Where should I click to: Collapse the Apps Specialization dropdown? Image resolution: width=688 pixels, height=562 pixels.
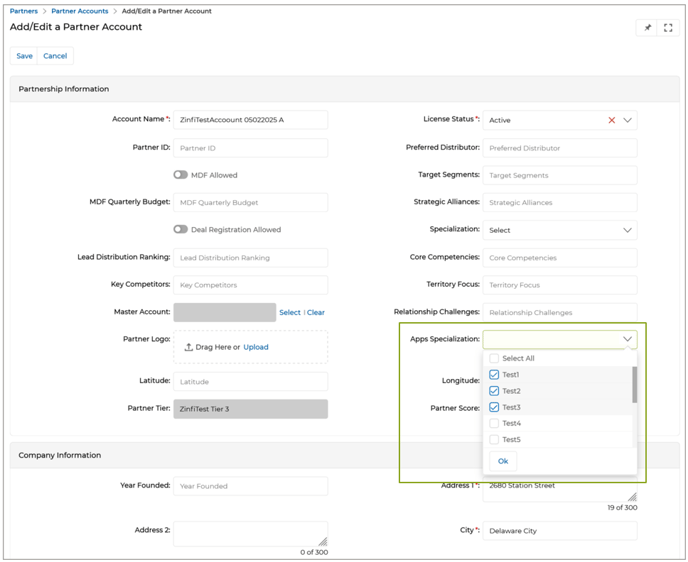point(627,340)
